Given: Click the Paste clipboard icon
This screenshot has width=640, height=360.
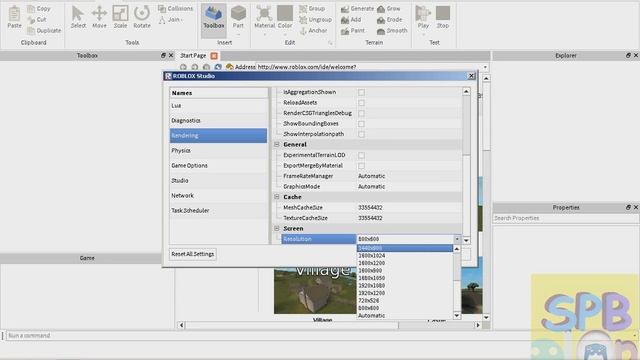Looking at the screenshot, I should click(14, 18).
